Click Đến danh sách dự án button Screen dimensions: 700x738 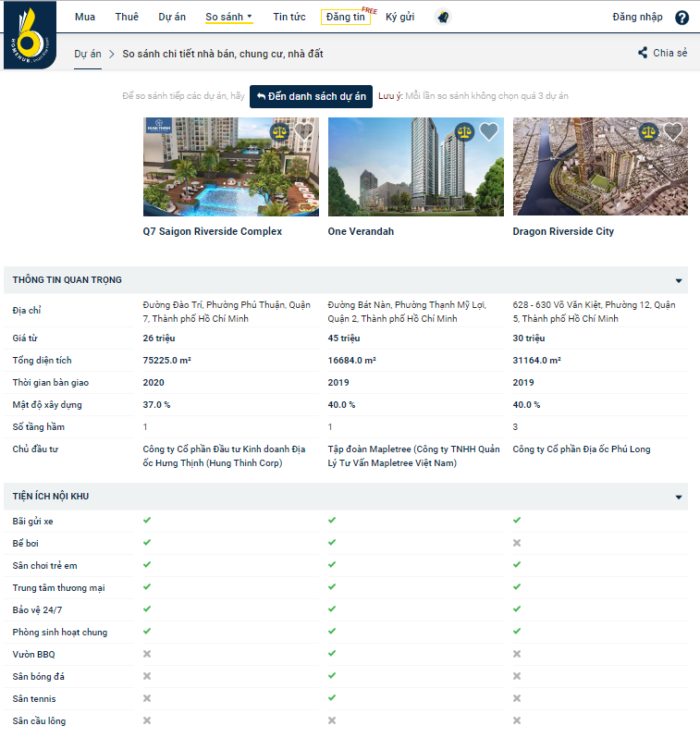[x=312, y=96]
